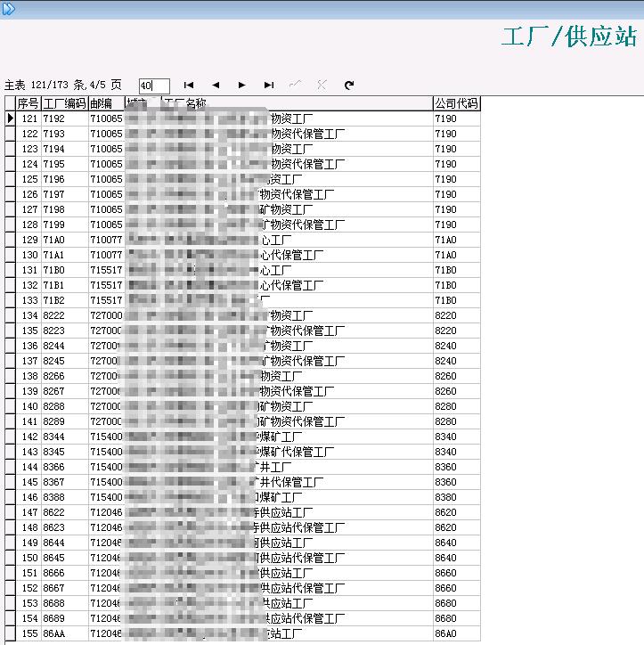The width and height of the screenshot is (644, 645).
Task: Click company code 8280 in row 141
Action: click(x=445, y=421)
